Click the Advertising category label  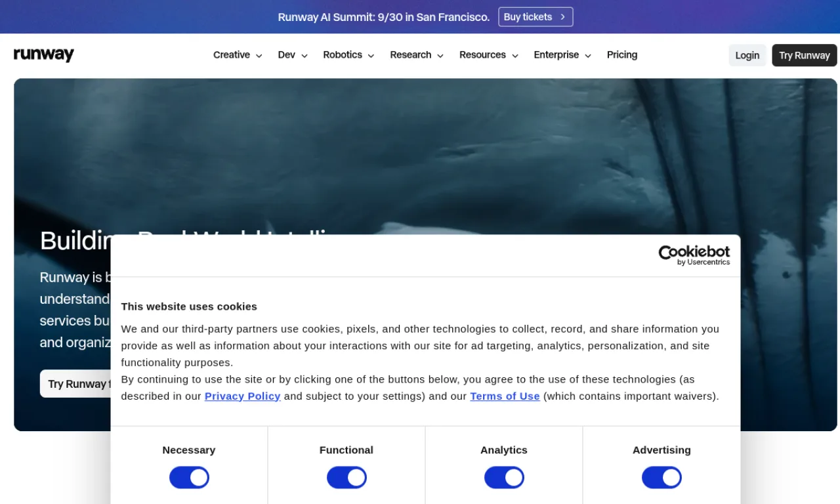[661, 450]
